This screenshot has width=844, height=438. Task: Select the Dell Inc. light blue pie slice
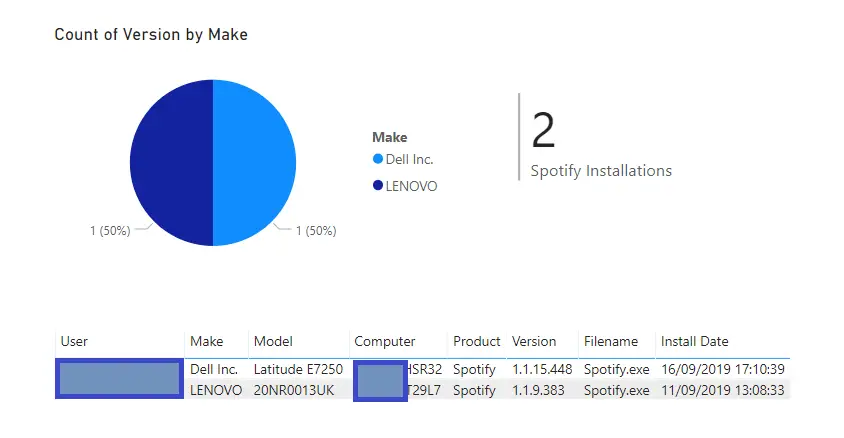point(255,163)
